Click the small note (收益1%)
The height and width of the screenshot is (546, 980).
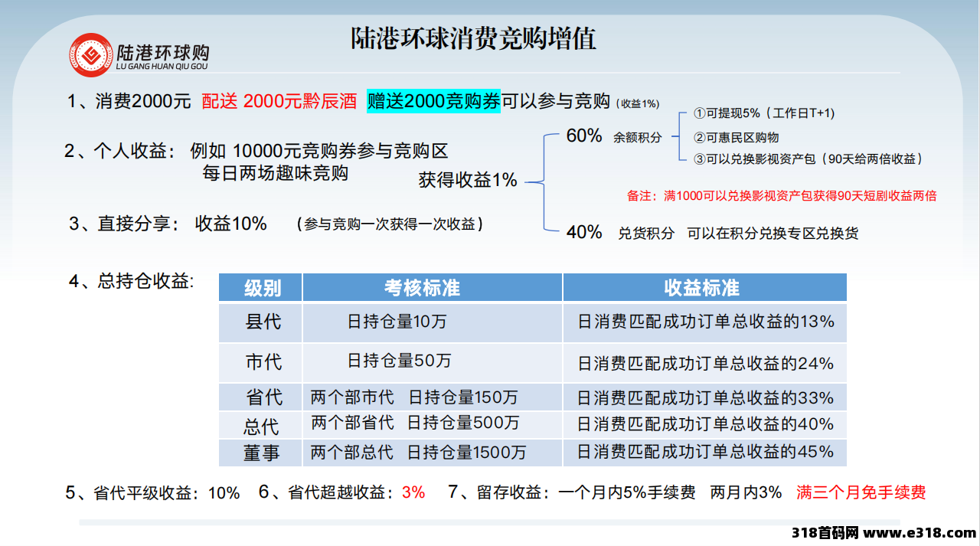[637, 103]
